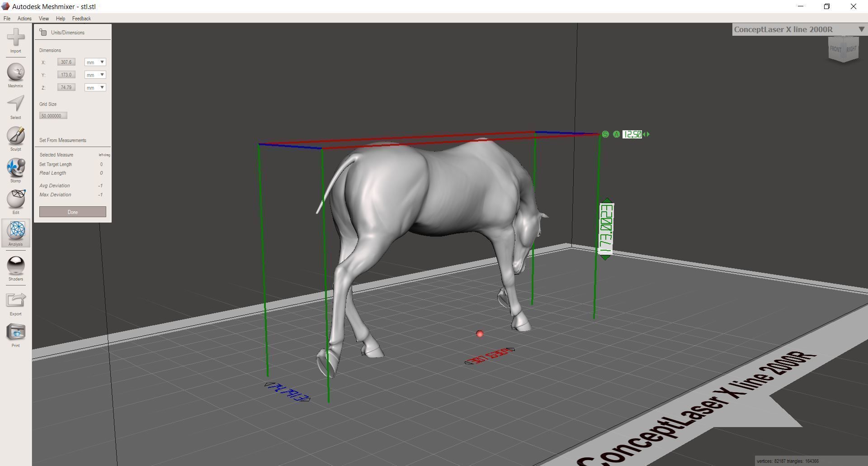Open the File menu
This screenshot has height=466, width=868.
(x=7, y=19)
